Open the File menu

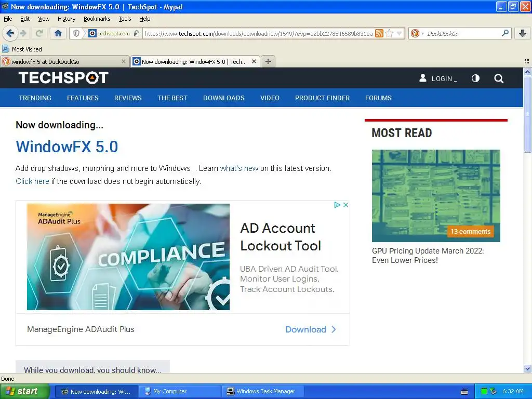pos(8,19)
